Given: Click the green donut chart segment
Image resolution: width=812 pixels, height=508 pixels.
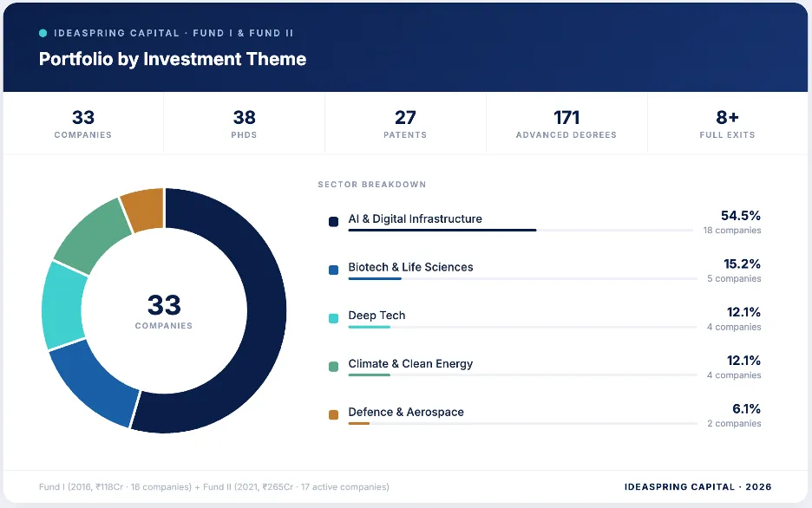Looking at the screenshot, I should pos(89,234).
